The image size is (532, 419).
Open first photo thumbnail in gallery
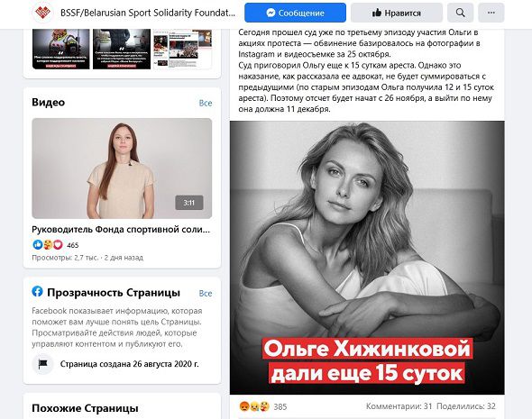click(61, 50)
